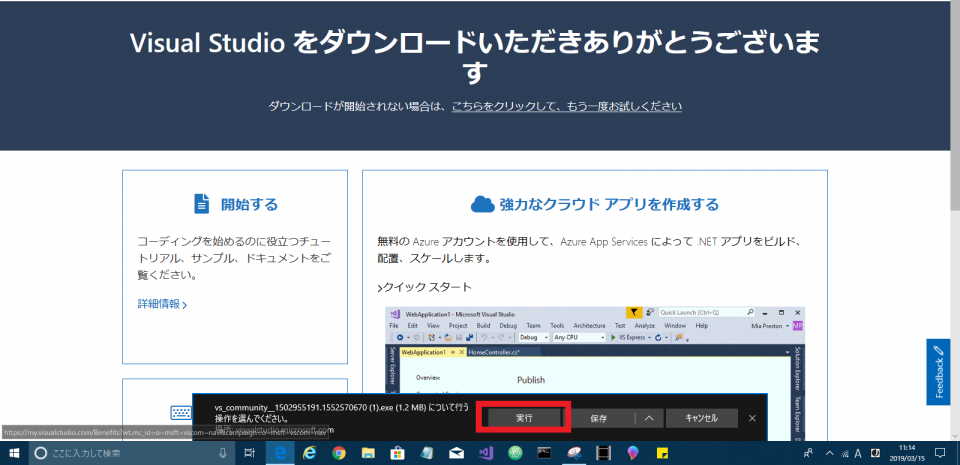The width and height of the screenshot is (960, 465).
Task: Open the Feedback side tab
Action: [x=939, y=371]
